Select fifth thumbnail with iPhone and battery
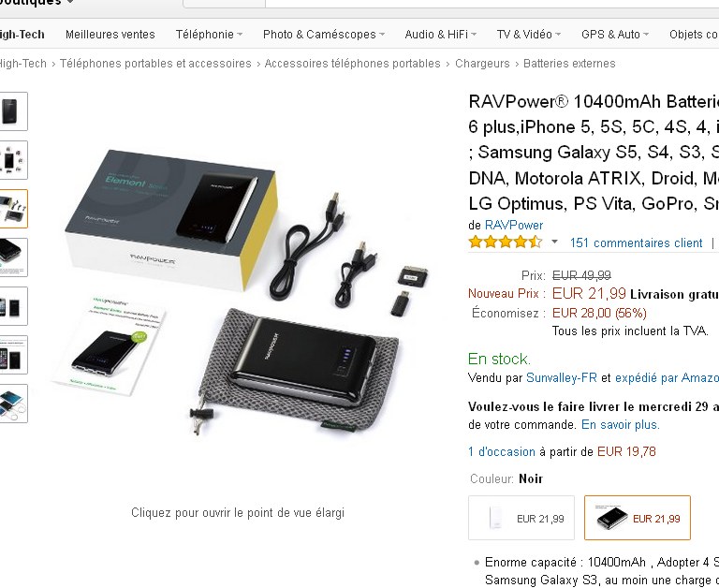This screenshot has width=719, height=588. pos(13,306)
